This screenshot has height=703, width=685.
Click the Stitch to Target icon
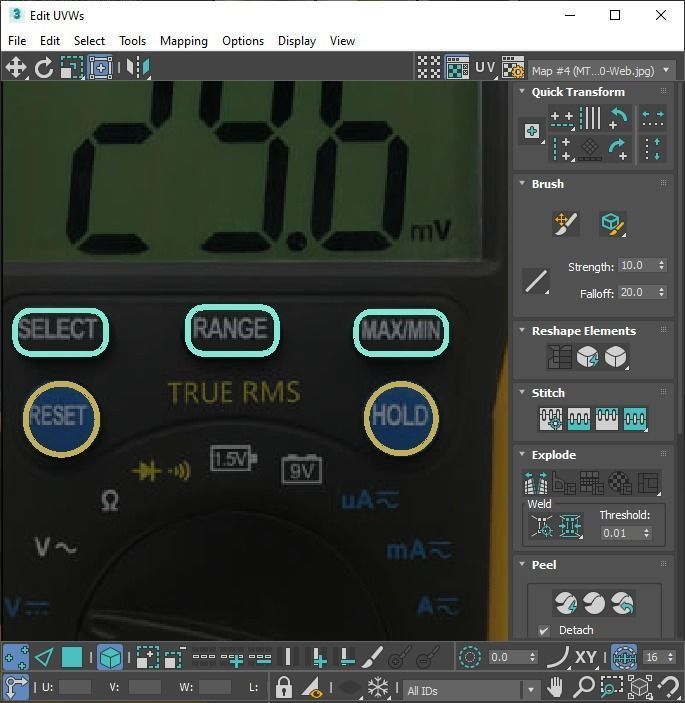[x=579, y=419]
